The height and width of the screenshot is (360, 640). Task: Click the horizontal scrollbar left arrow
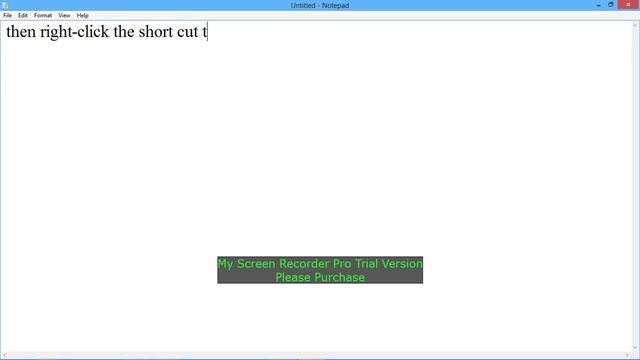pos(4,356)
